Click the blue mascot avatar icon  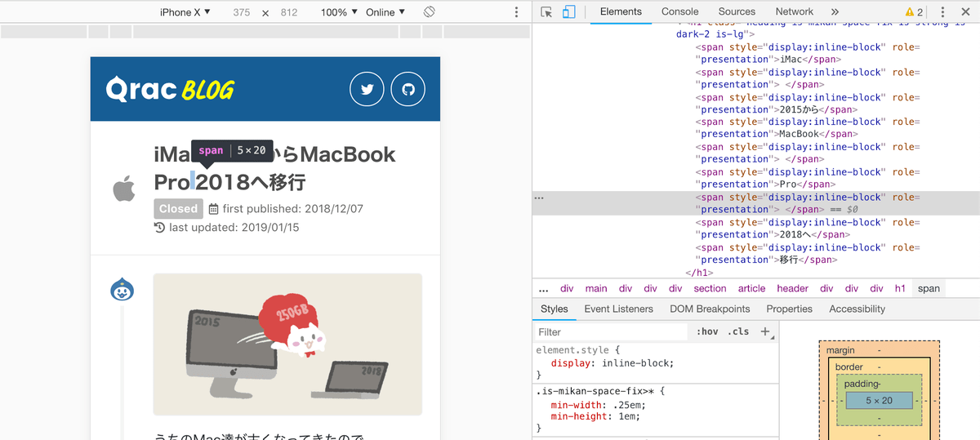point(122,289)
